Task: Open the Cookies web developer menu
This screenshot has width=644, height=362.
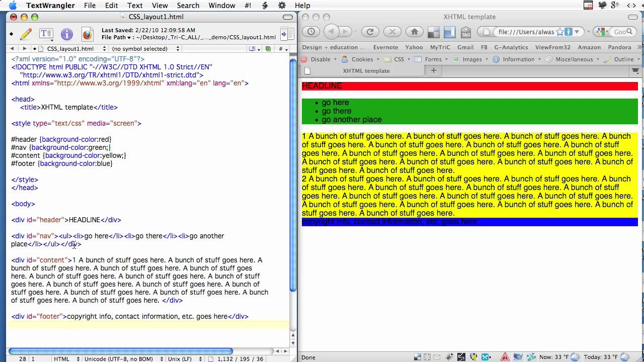Action: pos(361,59)
